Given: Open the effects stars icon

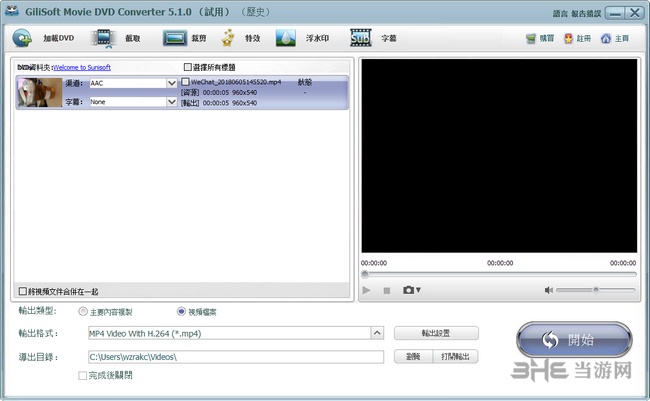Looking at the screenshot, I should 228,38.
